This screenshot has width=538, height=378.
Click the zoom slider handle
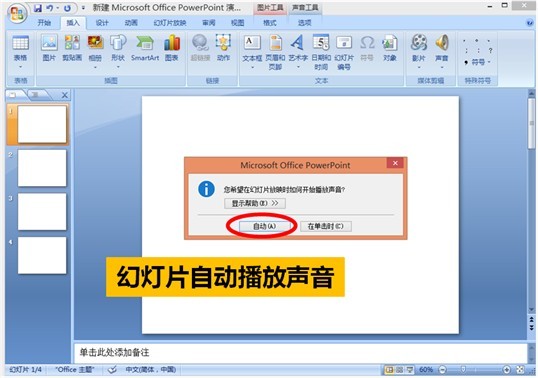(x=463, y=369)
